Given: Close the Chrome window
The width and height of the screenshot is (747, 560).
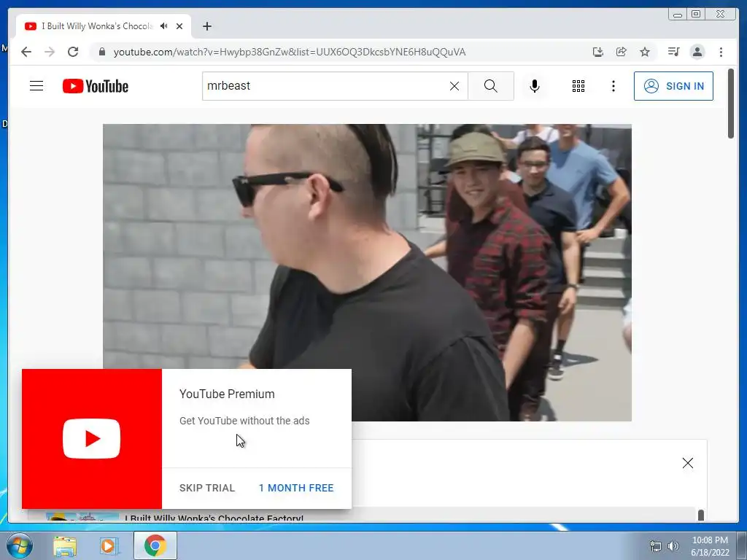Looking at the screenshot, I should pos(721,15).
